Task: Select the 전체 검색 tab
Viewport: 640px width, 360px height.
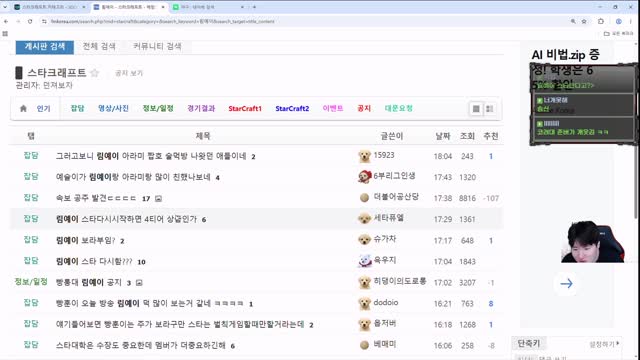Action: coord(99,46)
